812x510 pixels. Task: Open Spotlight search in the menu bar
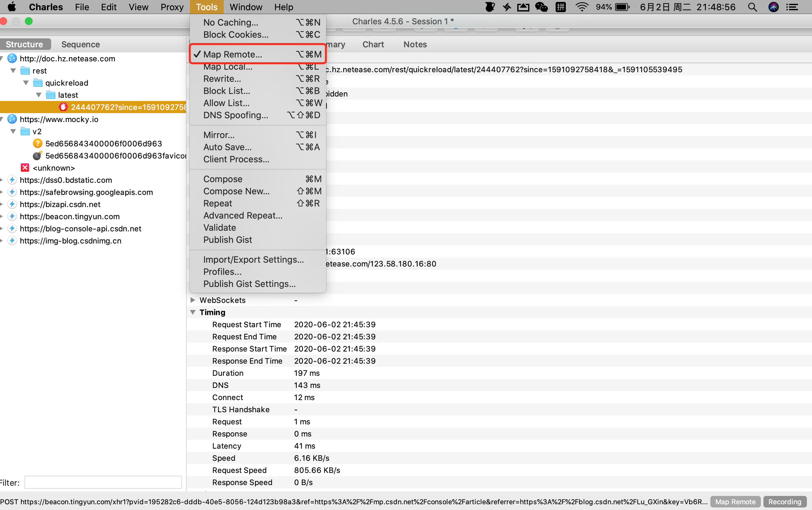[x=752, y=7]
